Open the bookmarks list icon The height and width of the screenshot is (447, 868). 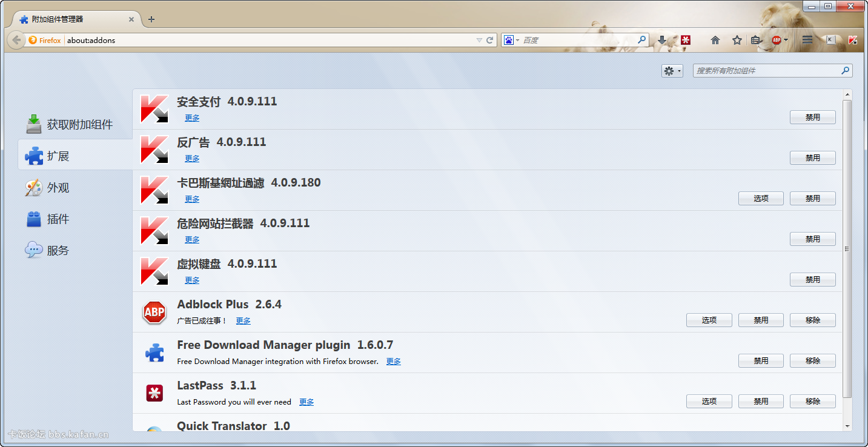pyautogui.click(x=755, y=40)
